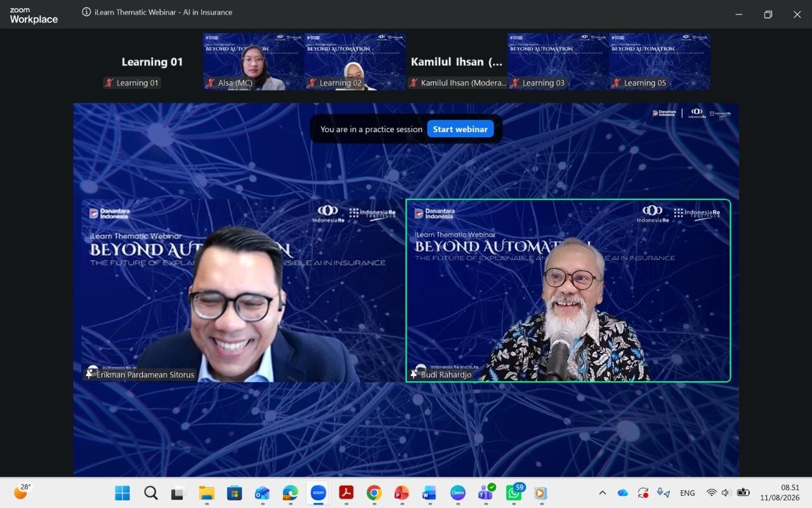The height and width of the screenshot is (508, 812).
Task: Click "You are in a practice session" text
Action: coord(371,129)
